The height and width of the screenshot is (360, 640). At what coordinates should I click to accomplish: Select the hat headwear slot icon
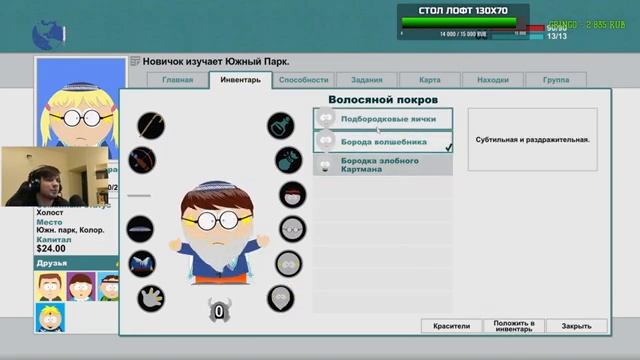click(x=140, y=229)
